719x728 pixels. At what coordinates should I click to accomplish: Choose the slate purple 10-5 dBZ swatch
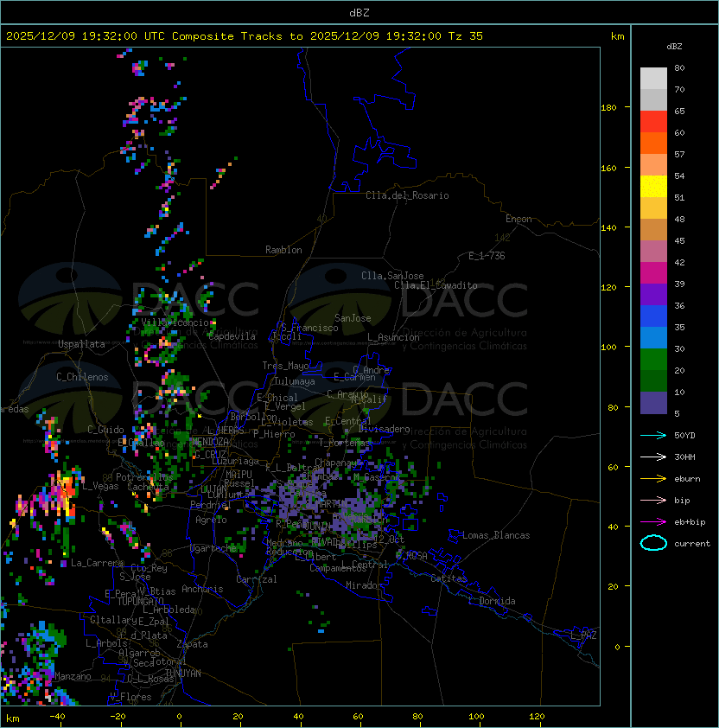pyautogui.click(x=653, y=403)
